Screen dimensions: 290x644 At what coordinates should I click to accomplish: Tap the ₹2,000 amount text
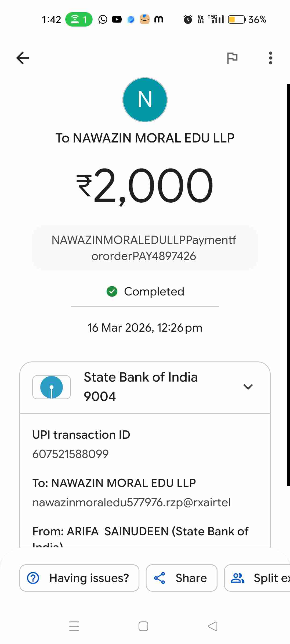[145, 186]
